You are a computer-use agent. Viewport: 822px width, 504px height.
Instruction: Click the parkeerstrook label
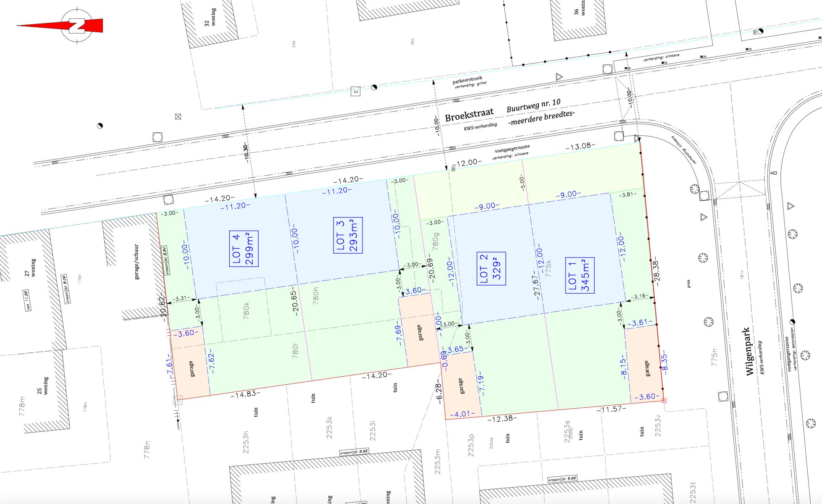[x=467, y=80]
